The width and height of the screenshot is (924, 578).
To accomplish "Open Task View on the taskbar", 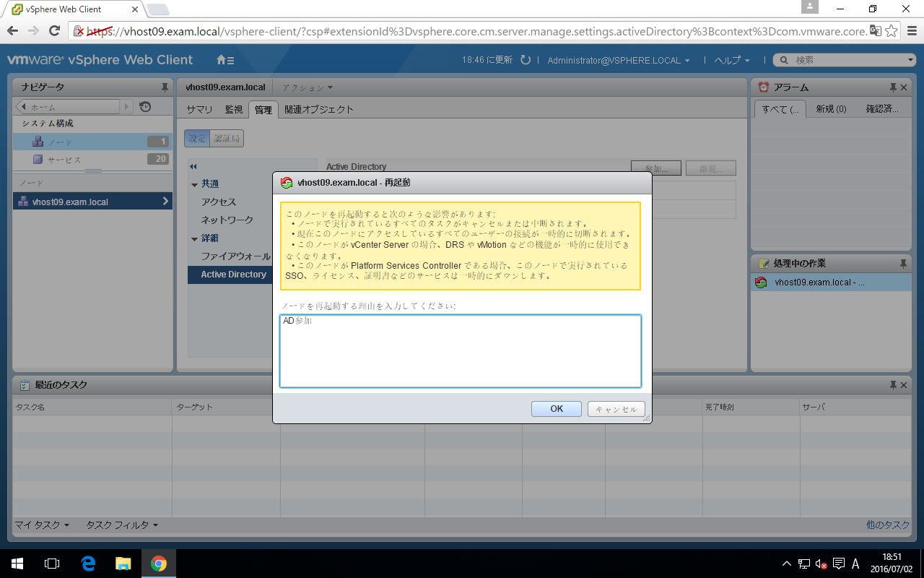I will point(52,564).
